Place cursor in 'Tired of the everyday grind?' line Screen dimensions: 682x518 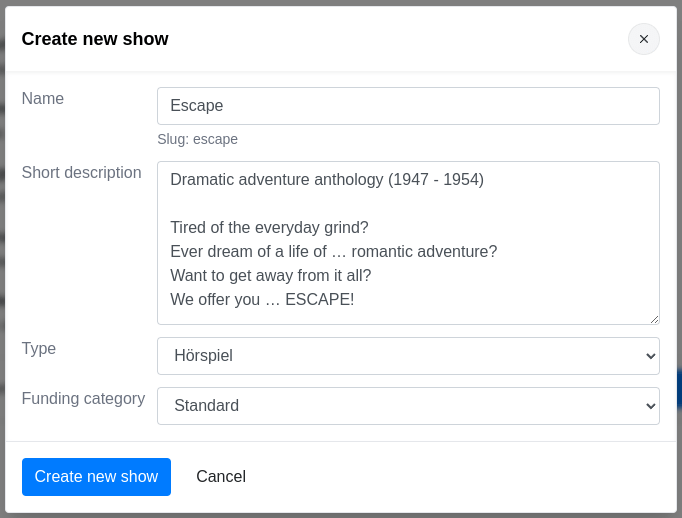(x=269, y=228)
